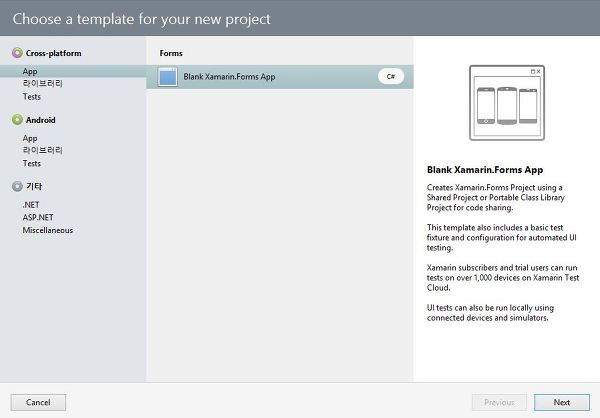This screenshot has width=600, height=418.
Task: Select App under Android
Action: pos(30,138)
